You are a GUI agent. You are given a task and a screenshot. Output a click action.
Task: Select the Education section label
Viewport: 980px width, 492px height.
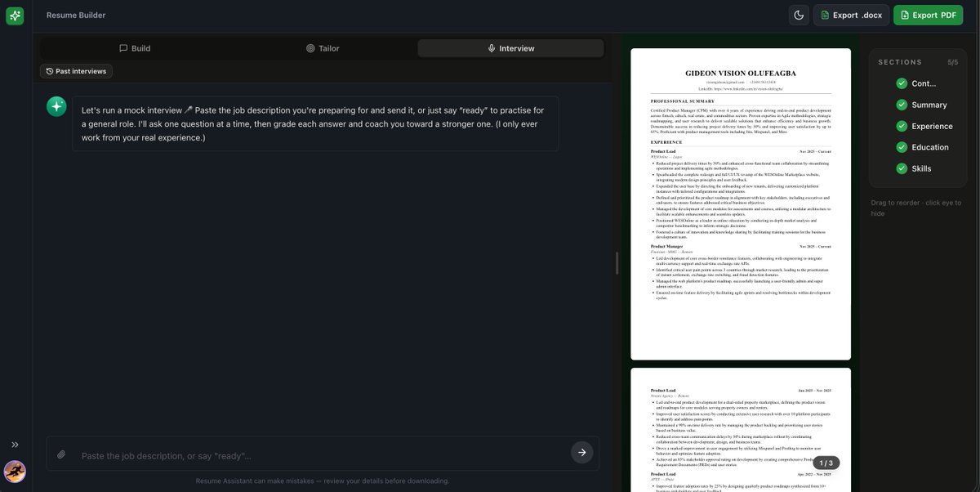(930, 147)
